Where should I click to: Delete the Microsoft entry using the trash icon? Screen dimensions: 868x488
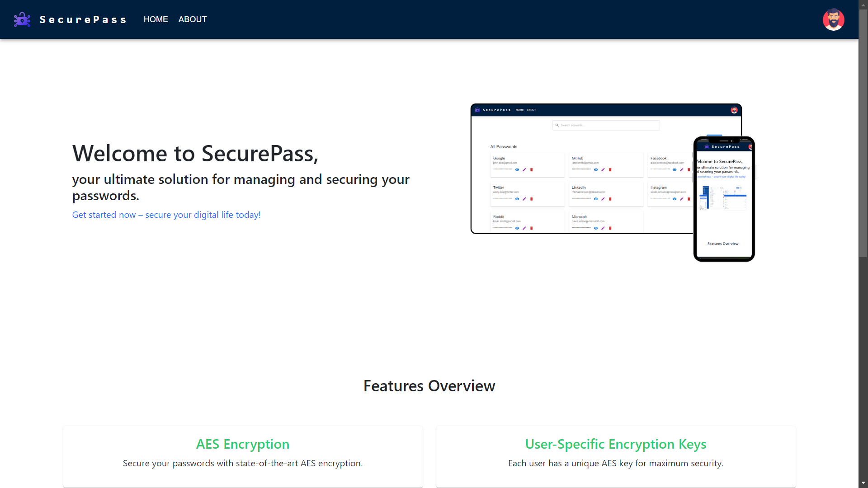coord(610,228)
